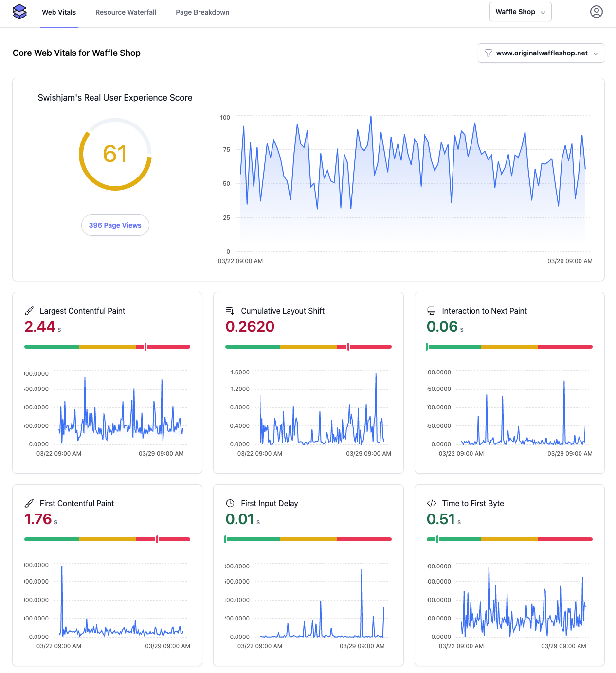
Task: Open the Page Breakdown tab
Action: click(202, 12)
